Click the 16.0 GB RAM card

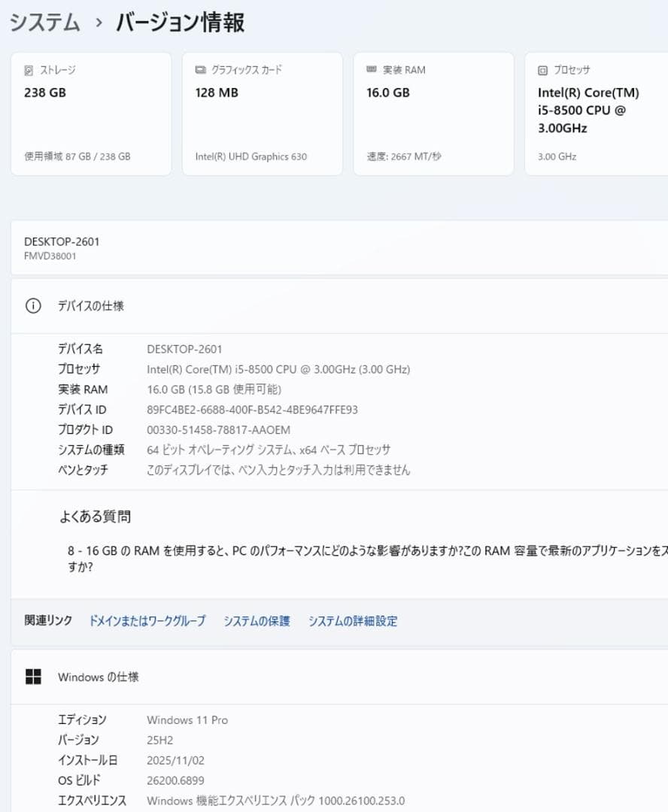[x=433, y=114]
